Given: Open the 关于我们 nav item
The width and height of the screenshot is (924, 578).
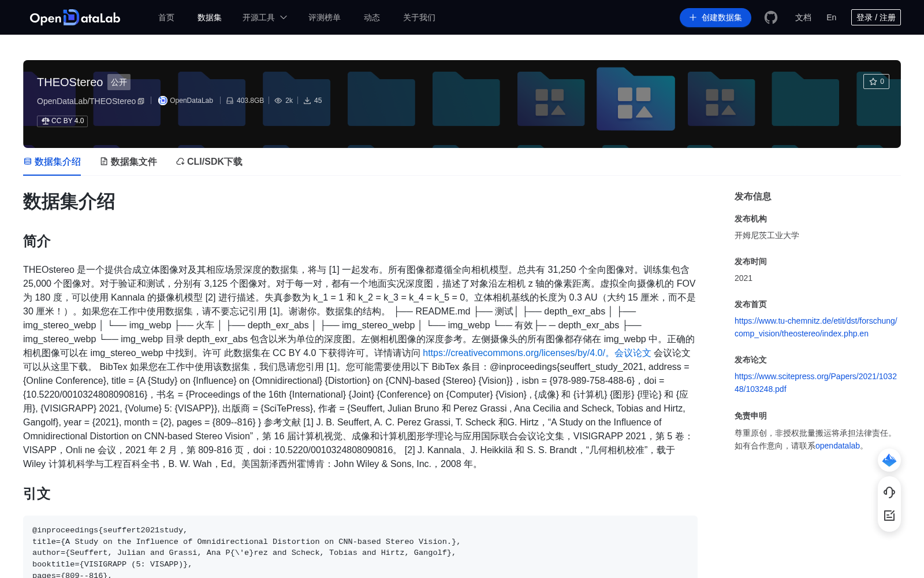Looking at the screenshot, I should click(419, 17).
